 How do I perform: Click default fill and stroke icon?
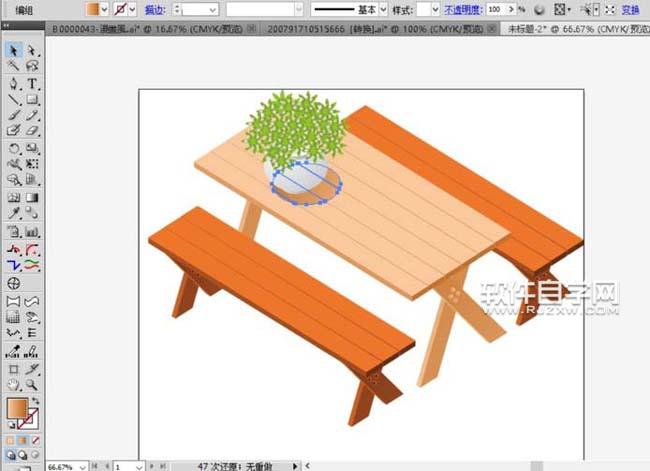click(x=10, y=425)
